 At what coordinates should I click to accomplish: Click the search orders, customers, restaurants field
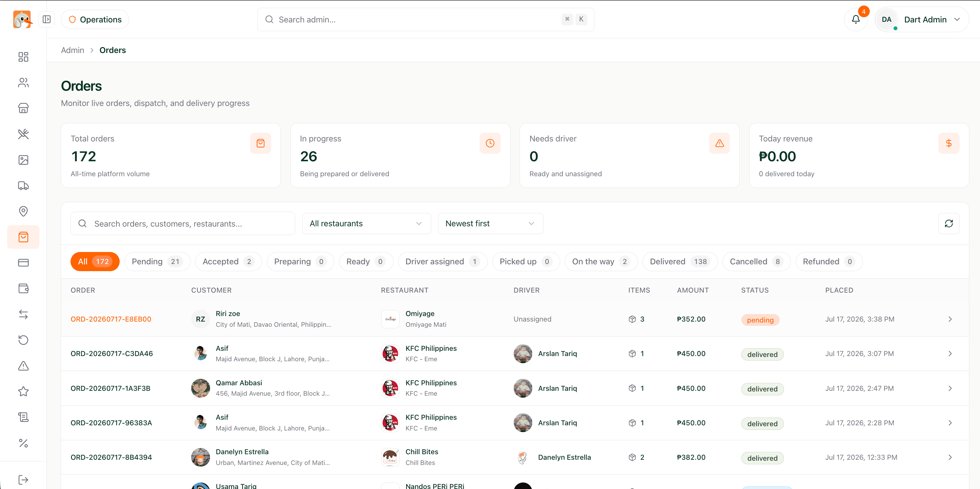click(x=183, y=223)
